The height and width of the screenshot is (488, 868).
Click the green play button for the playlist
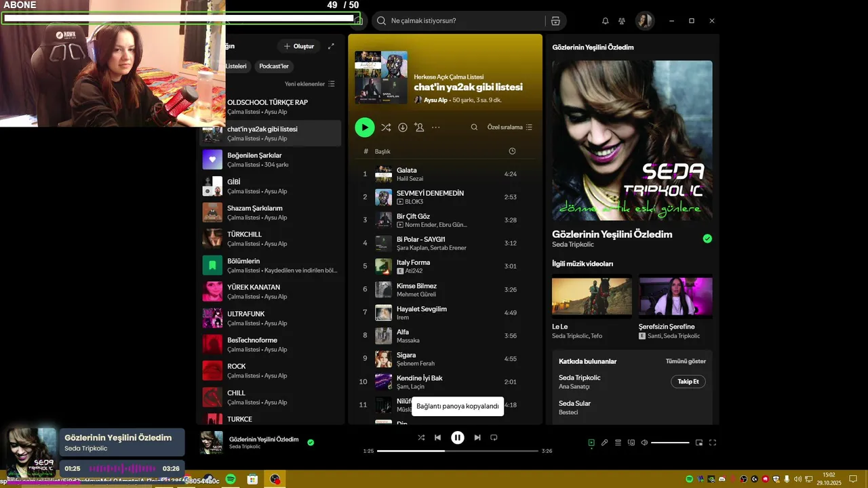[365, 127]
